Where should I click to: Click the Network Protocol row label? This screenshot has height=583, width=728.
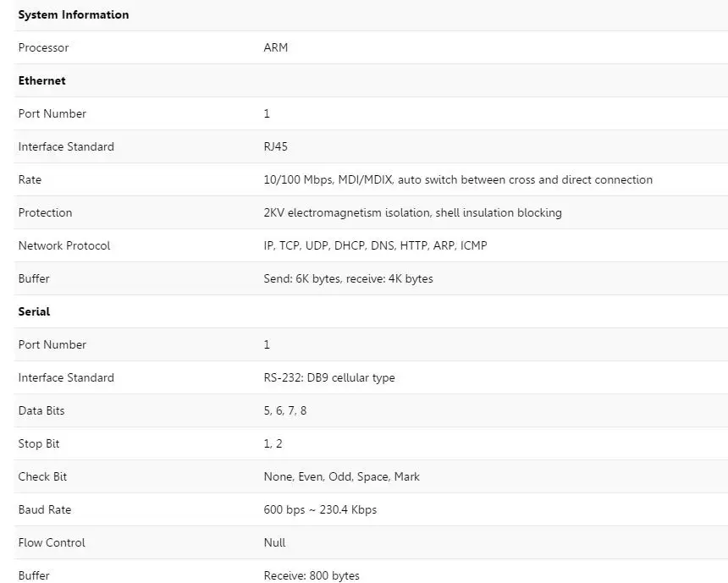pos(64,245)
